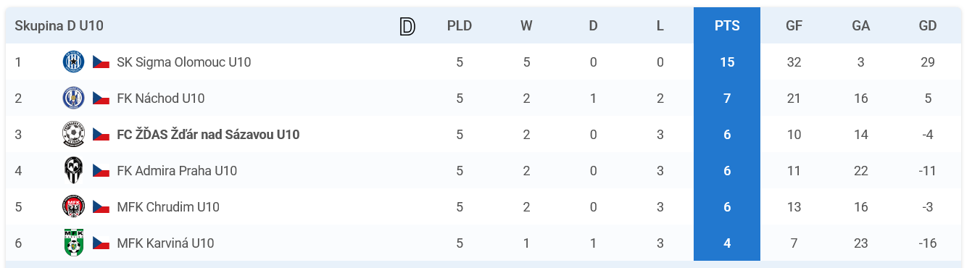Click the PLD column header

(460, 26)
